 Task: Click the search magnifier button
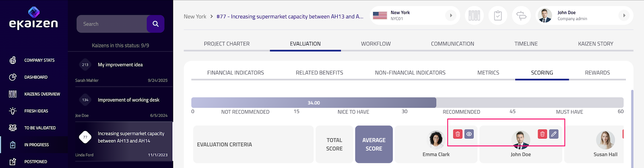155,24
